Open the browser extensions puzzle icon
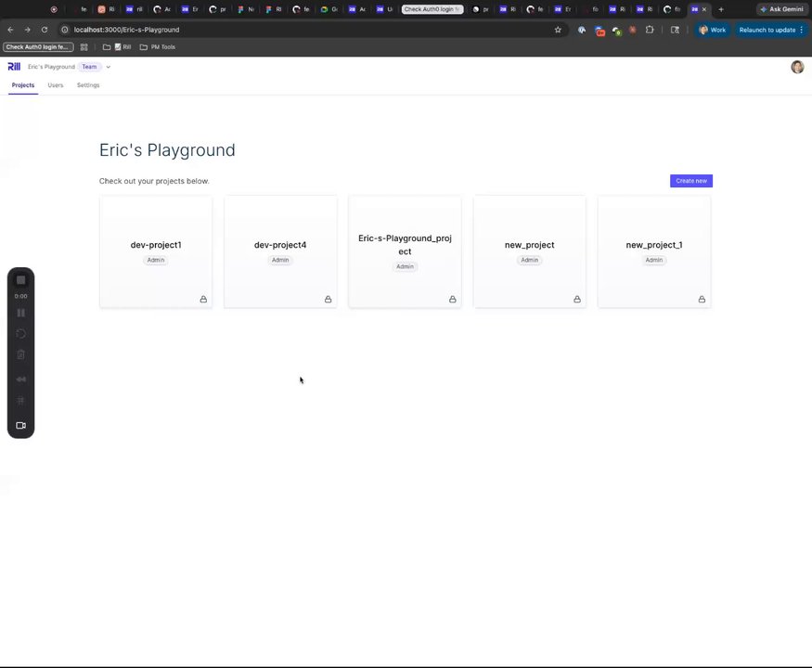This screenshot has width=812, height=668. click(650, 30)
